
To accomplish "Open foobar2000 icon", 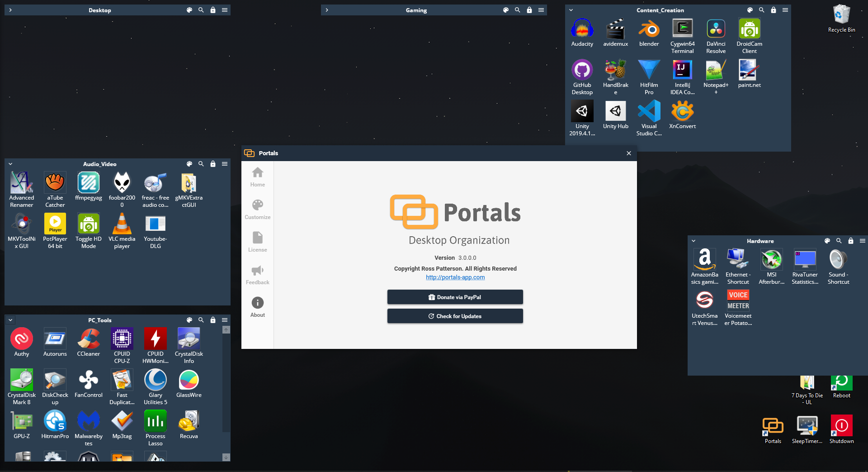I will click(122, 190).
